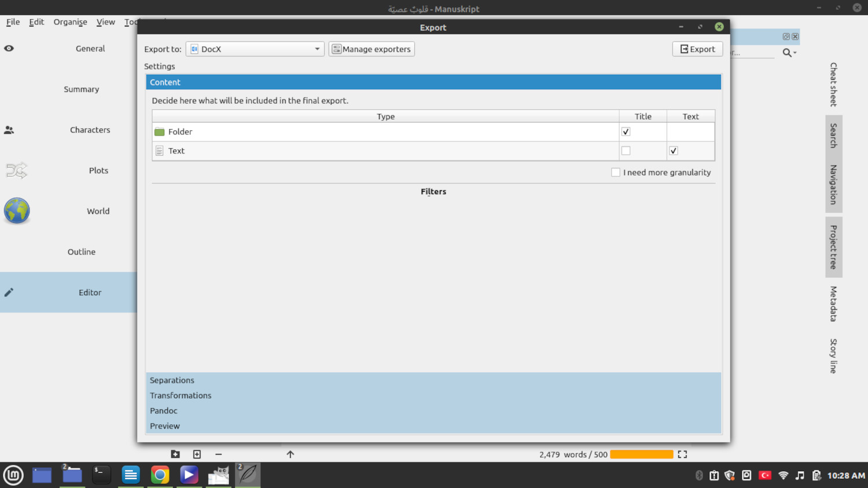
Task: Expand the Pandoc settings section
Action: (433, 410)
